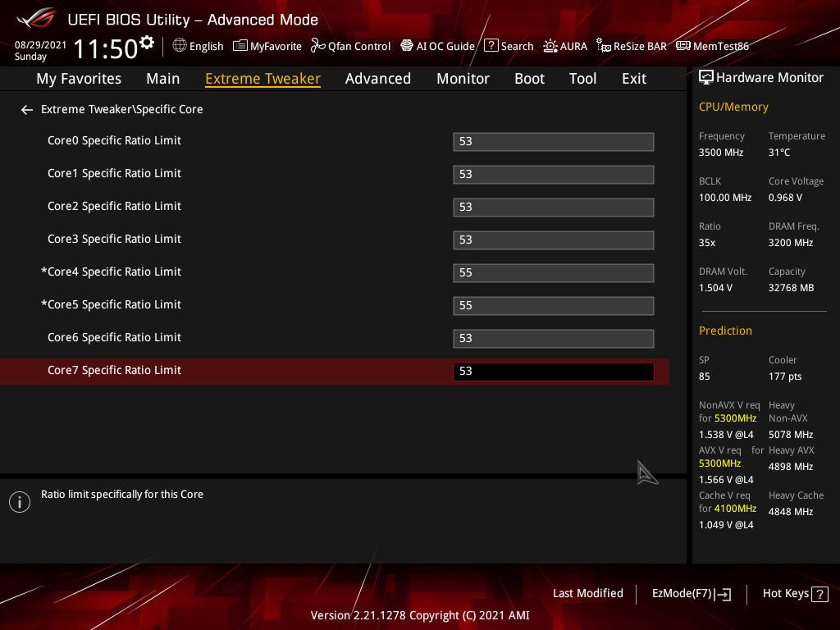Click 32768 MB capacity value
Screen dimensions: 840x630
[x=792, y=288]
